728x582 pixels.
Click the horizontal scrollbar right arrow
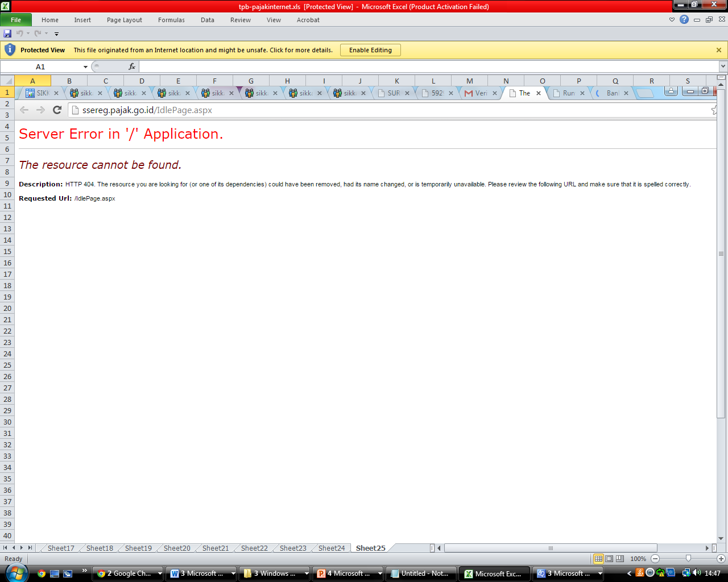[x=707, y=548]
